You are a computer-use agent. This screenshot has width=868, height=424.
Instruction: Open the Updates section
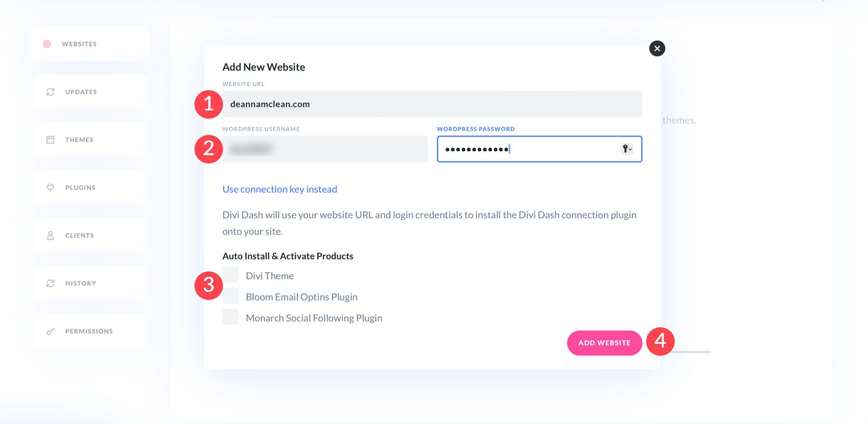point(81,92)
